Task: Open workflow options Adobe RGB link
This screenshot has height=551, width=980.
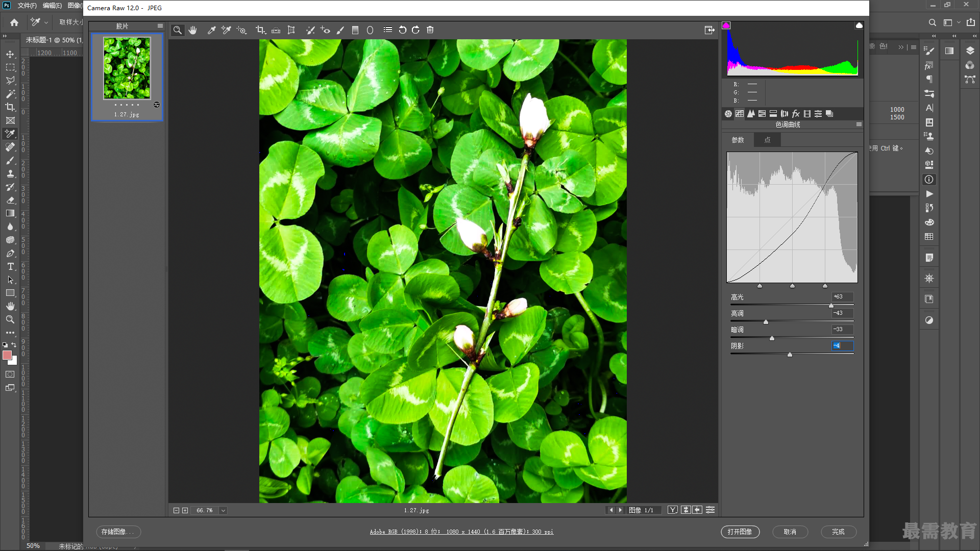Action: [x=461, y=532]
